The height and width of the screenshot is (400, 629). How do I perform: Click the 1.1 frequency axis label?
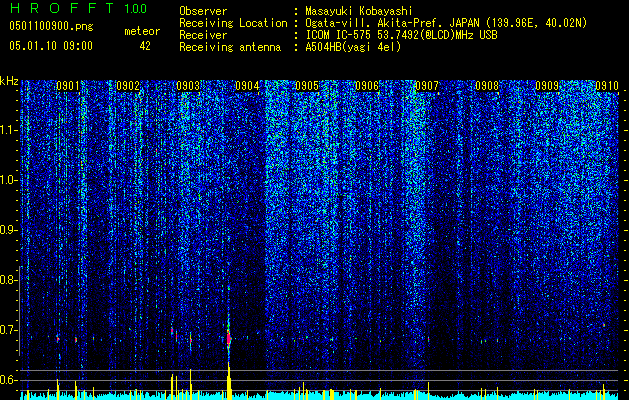click(8, 130)
